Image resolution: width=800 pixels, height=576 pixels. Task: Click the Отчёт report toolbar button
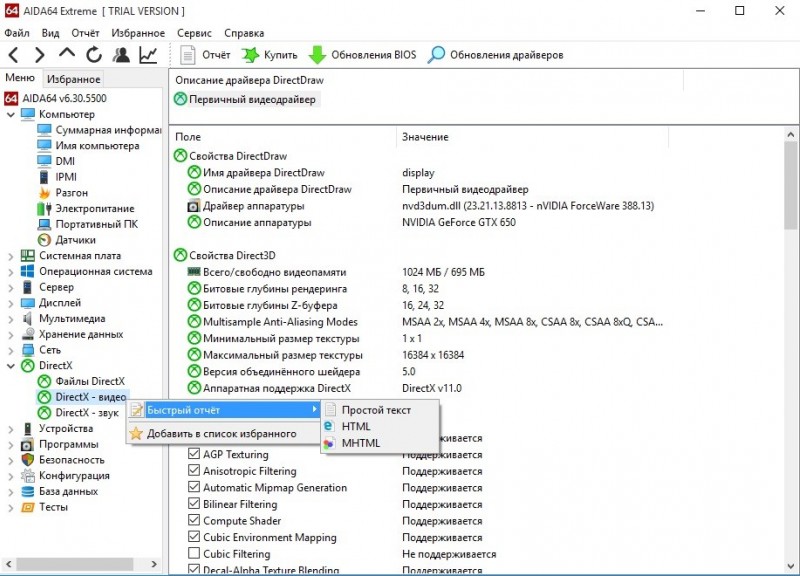[205, 55]
